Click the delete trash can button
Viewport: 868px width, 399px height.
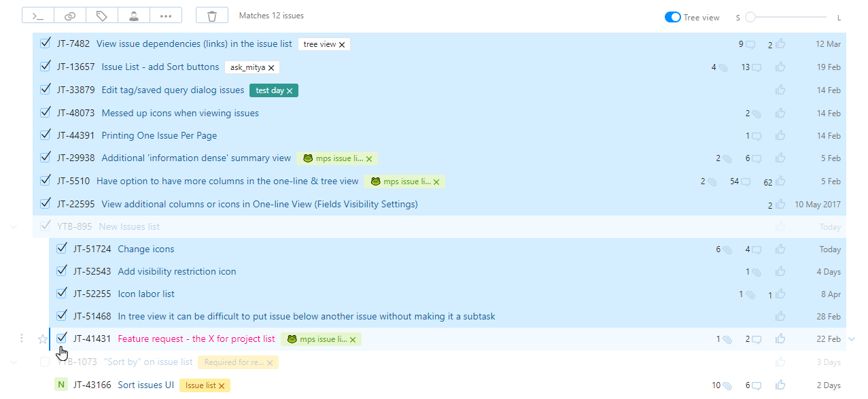click(212, 16)
